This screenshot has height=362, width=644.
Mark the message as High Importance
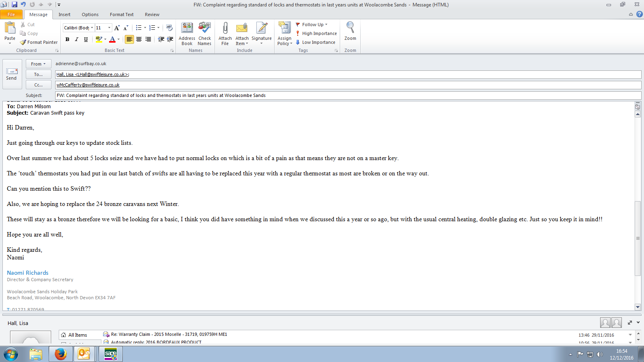pos(316,33)
